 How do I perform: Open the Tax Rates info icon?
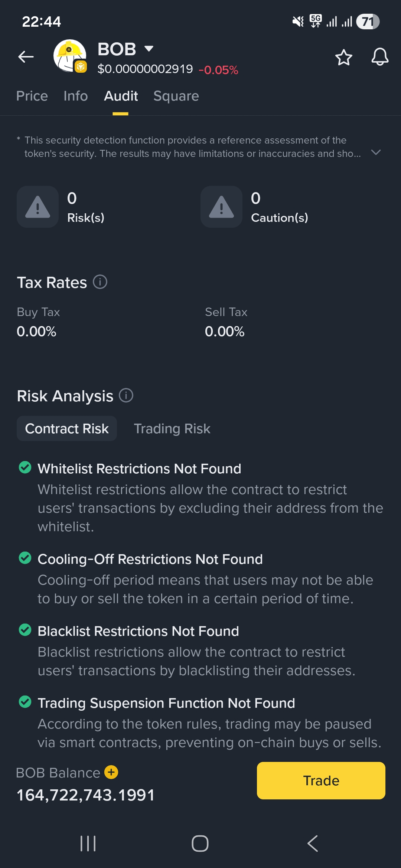tap(100, 282)
